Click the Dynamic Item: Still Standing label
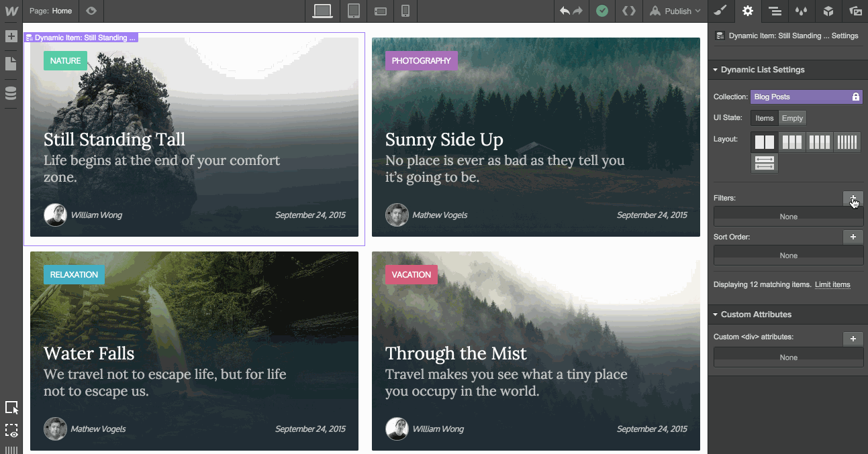868x454 pixels. [x=81, y=38]
